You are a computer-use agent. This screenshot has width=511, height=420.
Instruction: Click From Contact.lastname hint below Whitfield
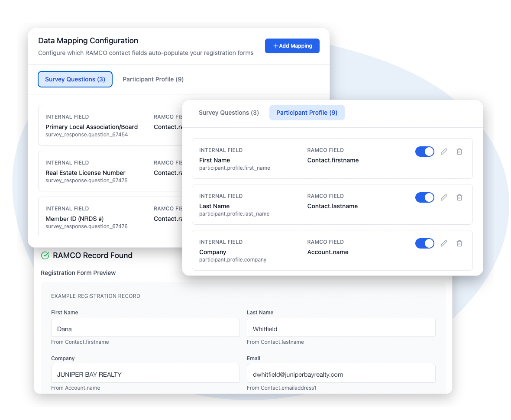pos(275,342)
